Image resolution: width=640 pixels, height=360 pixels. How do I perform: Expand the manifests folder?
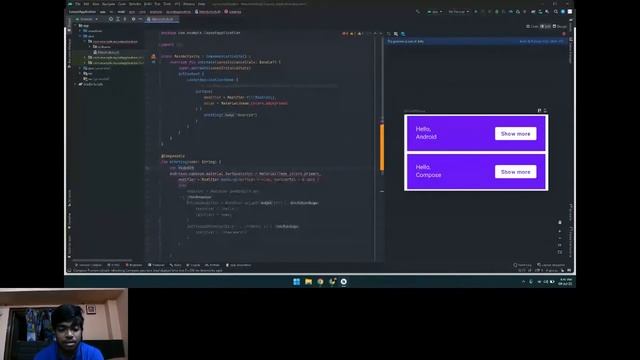point(80,31)
